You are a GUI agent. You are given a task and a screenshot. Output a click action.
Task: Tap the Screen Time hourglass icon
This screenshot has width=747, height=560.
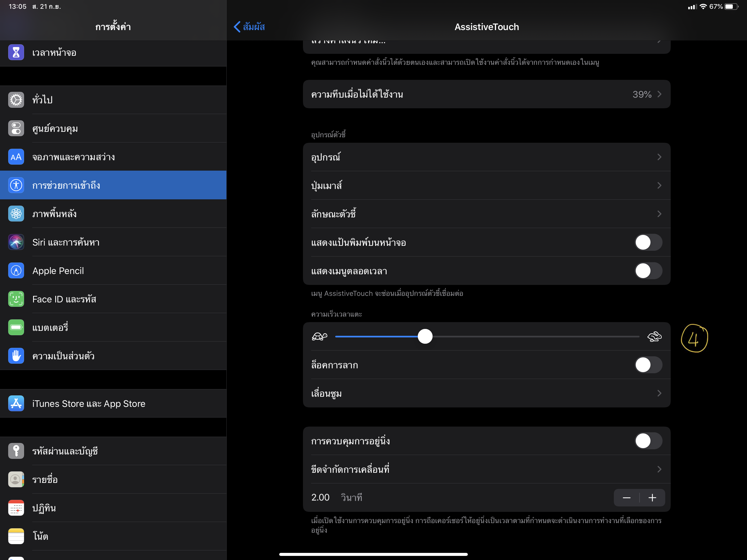pos(16,52)
